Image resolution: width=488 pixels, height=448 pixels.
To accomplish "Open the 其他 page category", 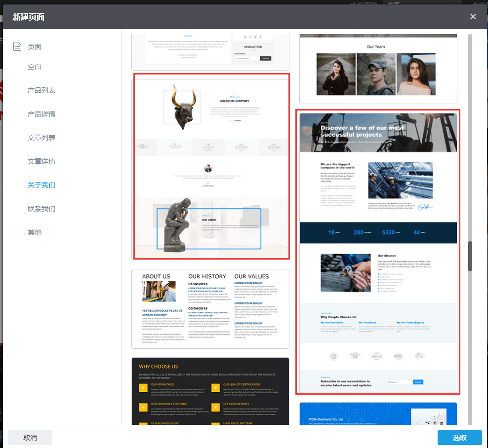I will pyautogui.click(x=35, y=232).
